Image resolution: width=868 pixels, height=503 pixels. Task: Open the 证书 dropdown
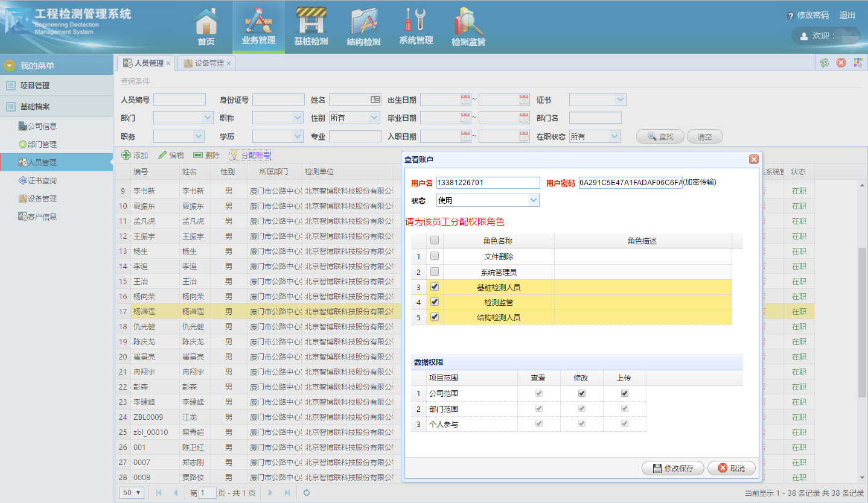[x=621, y=100]
